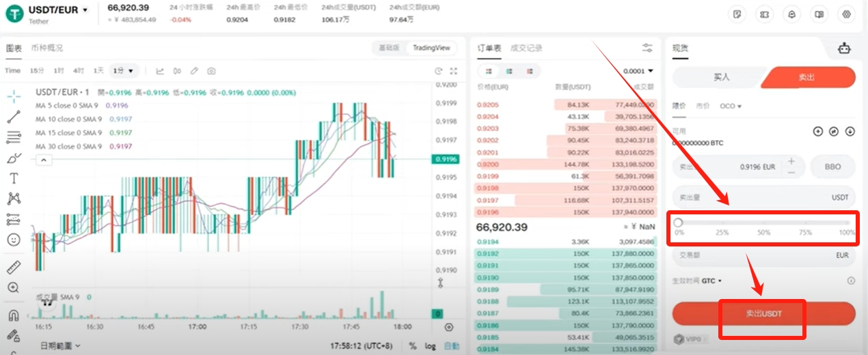This screenshot has height=355, width=868.
Task: Click the 卖出量 USDT amount input field
Action: coord(763,197)
